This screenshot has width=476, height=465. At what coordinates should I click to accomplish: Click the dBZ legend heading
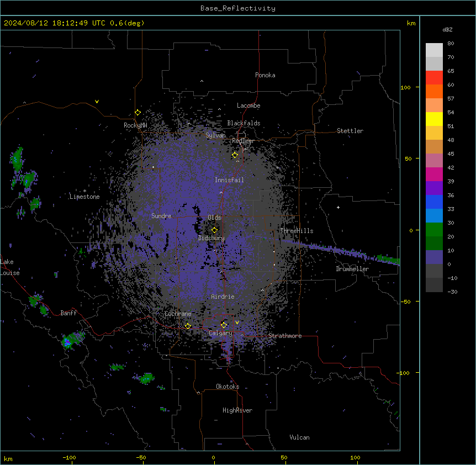pyautogui.click(x=447, y=29)
